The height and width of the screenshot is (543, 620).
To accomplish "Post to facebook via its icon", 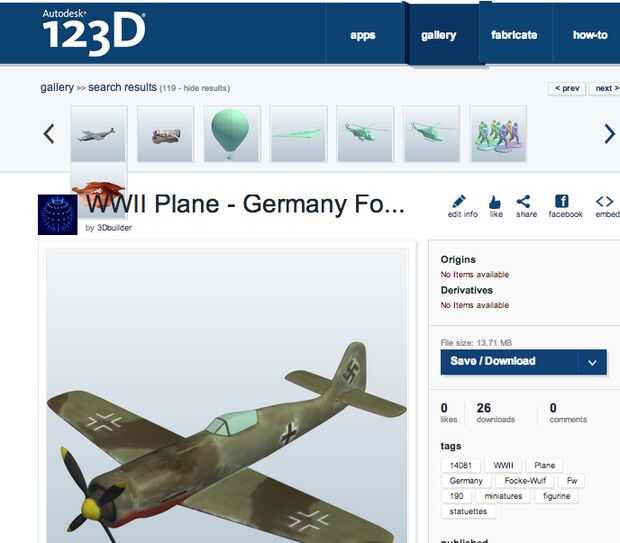I will pyautogui.click(x=562, y=201).
